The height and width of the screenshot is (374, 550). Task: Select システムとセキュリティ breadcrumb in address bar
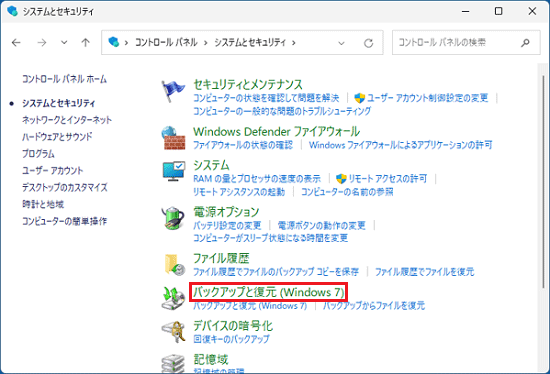pos(250,42)
